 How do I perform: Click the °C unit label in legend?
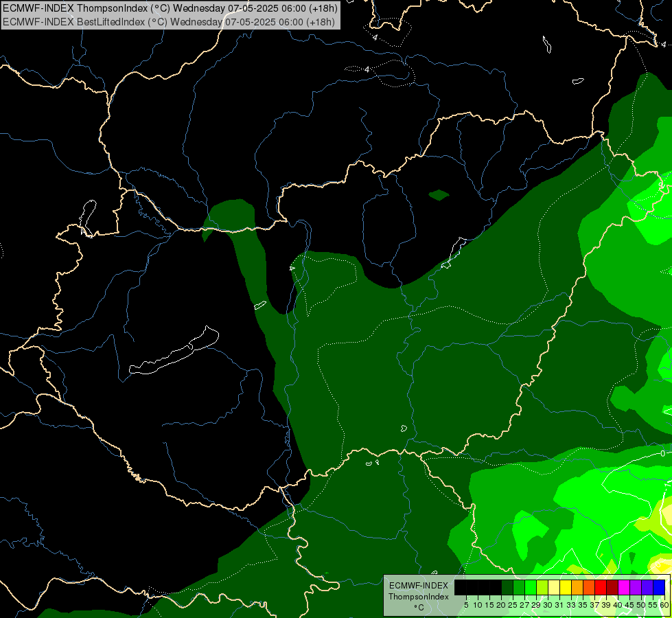point(419,608)
